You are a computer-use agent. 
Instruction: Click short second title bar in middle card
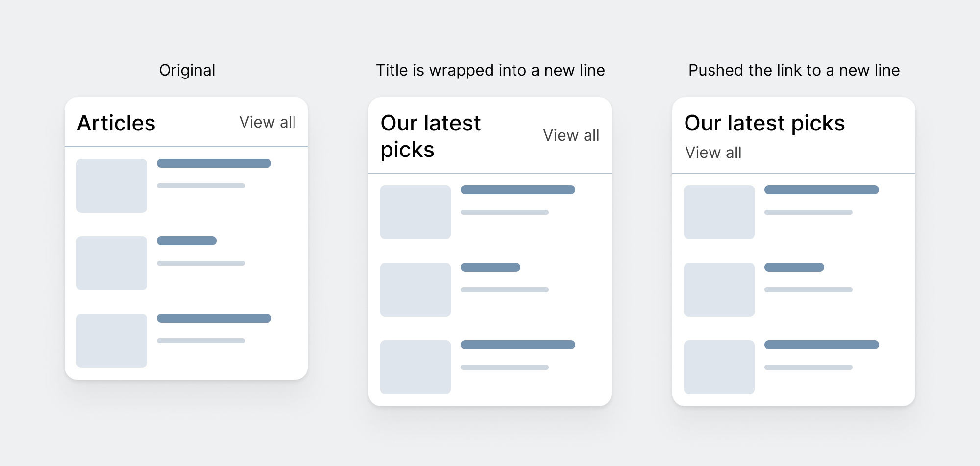(490, 267)
